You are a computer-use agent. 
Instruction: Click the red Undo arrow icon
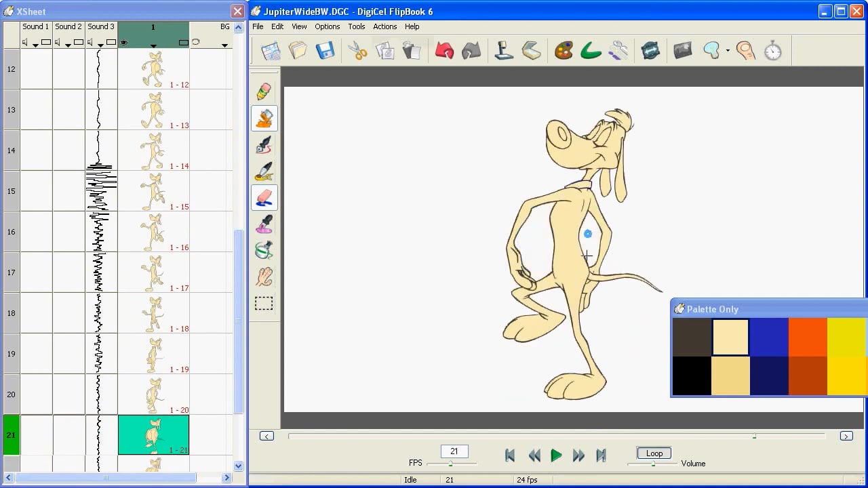pos(444,51)
